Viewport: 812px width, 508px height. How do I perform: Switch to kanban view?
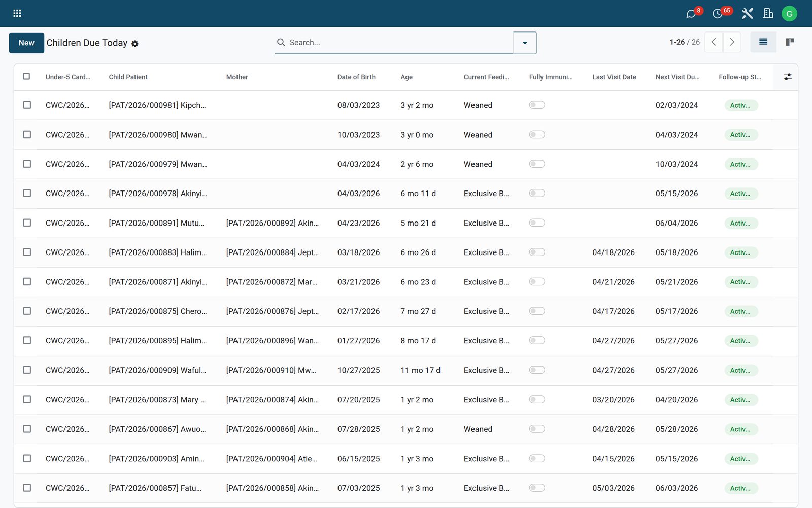tap(790, 42)
